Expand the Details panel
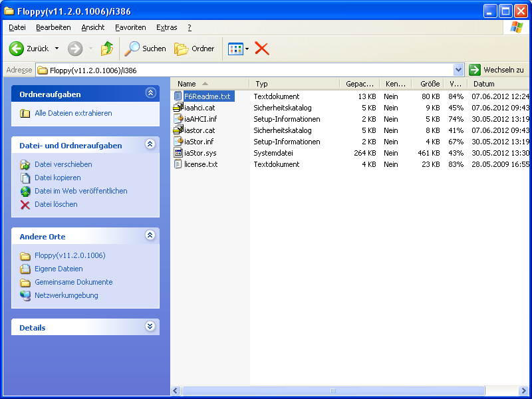532x399 pixels. (x=150, y=326)
